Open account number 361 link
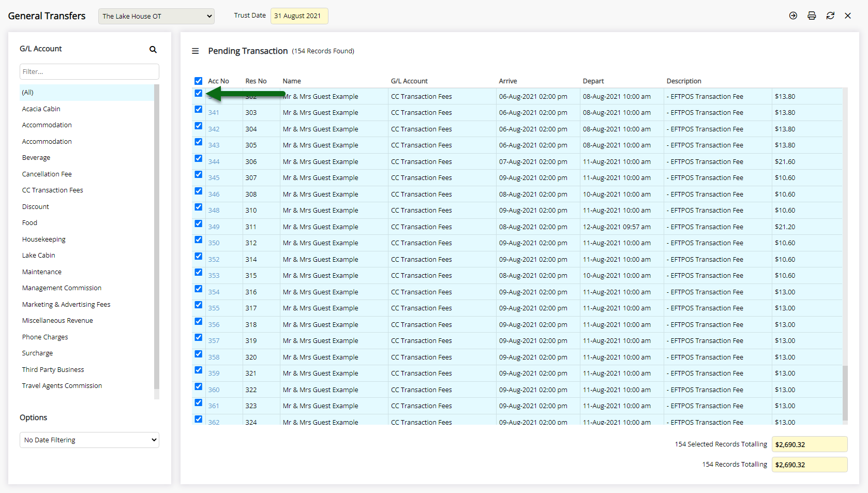 [214, 406]
